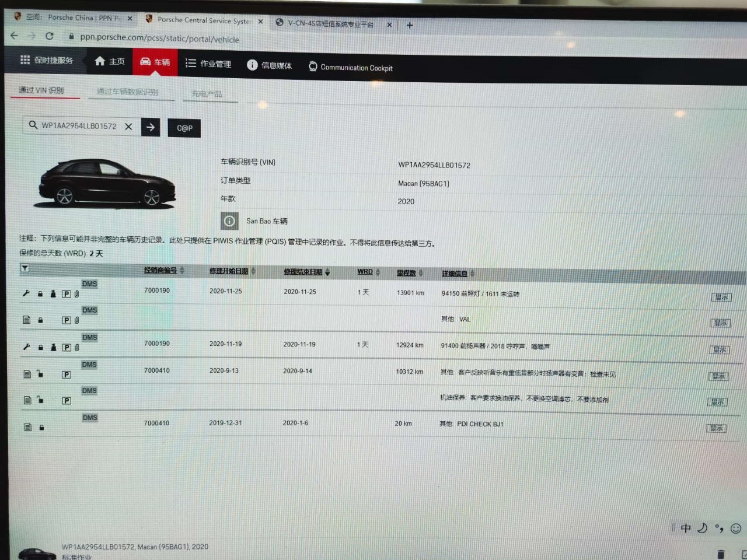Go back in browser history
This screenshot has height=560, width=747.
coord(14,35)
